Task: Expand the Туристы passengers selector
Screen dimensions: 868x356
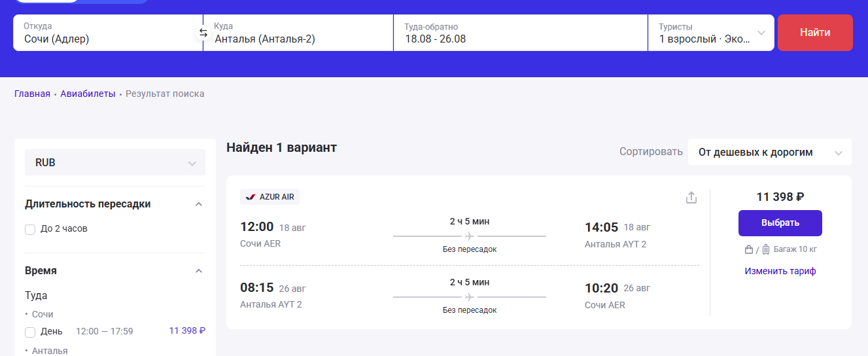Action: coord(711,33)
